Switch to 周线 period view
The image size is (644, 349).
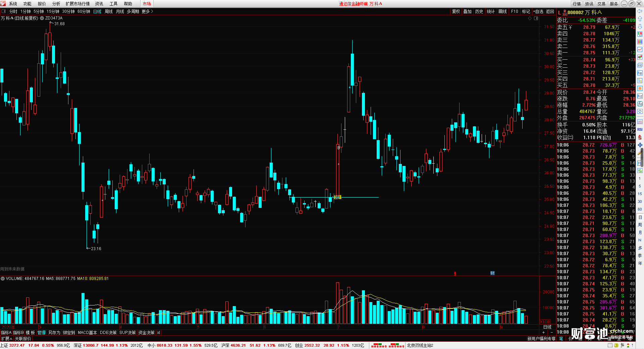click(109, 11)
